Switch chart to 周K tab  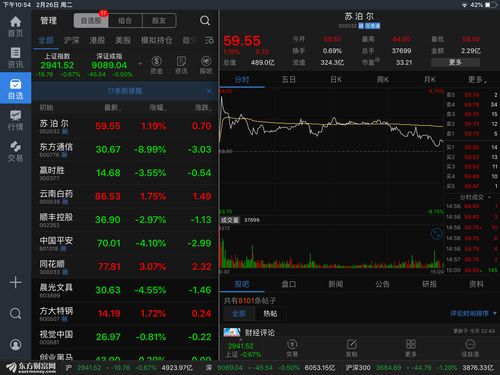click(383, 80)
